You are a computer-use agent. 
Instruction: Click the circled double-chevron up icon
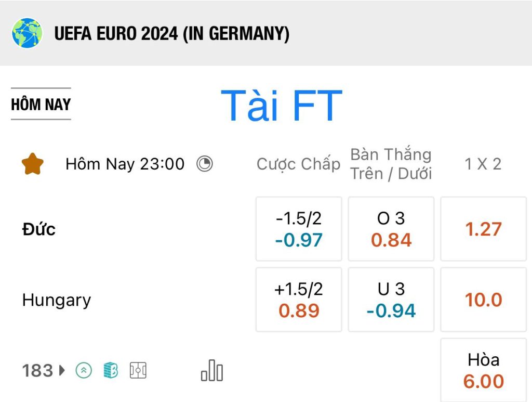click(84, 370)
